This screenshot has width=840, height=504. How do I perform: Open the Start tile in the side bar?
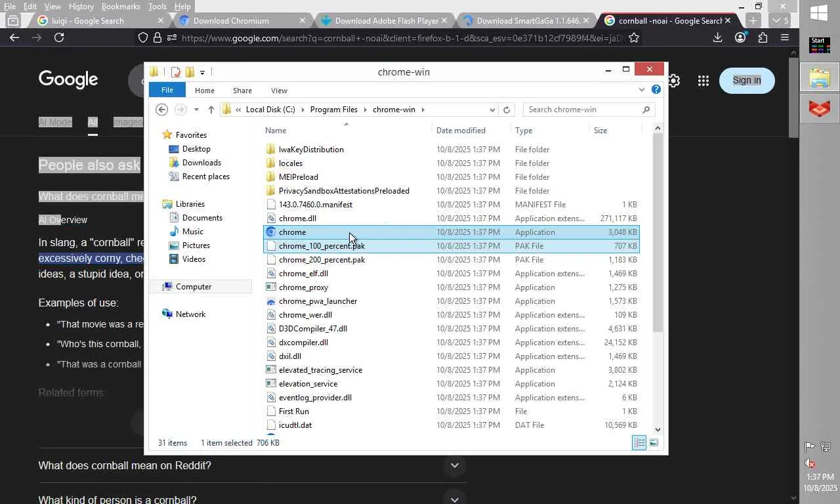pos(818,45)
